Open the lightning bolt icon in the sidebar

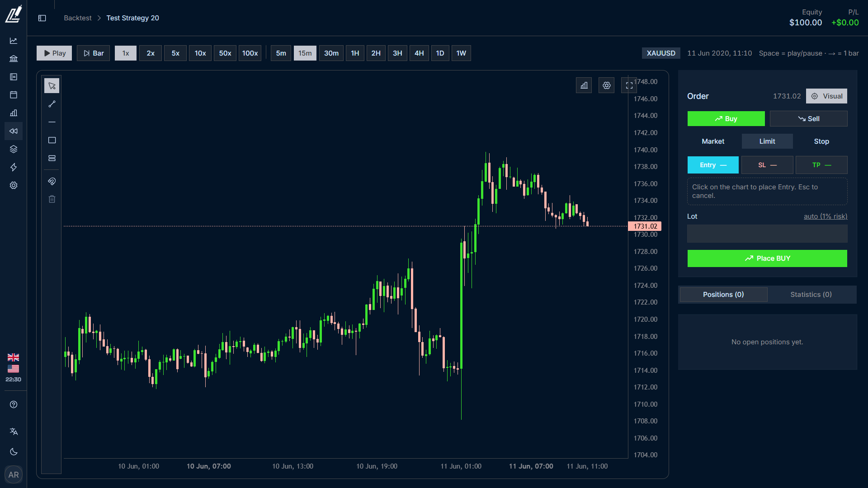[14, 167]
